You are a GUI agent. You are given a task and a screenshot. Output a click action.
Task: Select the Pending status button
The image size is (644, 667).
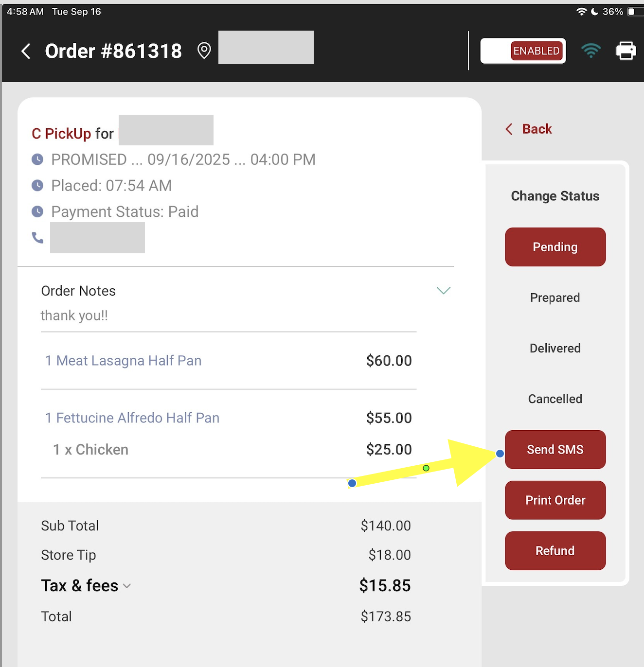coord(555,247)
